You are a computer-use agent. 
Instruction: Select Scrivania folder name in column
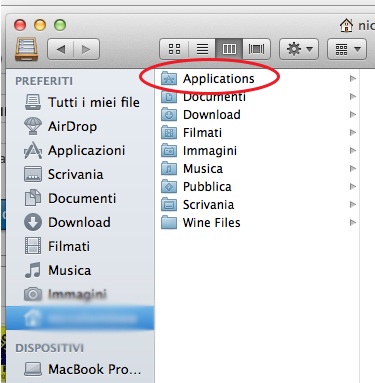click(x=209, y=205)
